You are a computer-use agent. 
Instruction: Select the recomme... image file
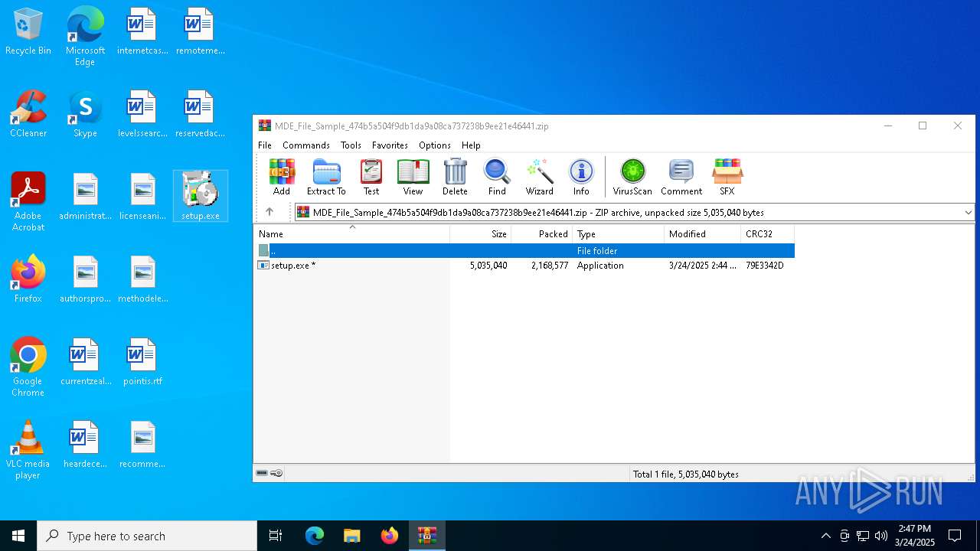[142, 445]
